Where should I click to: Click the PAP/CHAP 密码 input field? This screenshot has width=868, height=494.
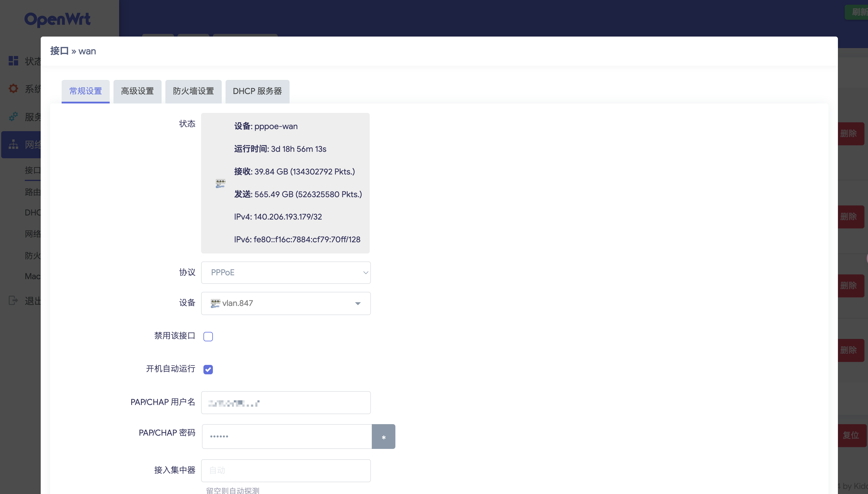pyautogui.click(x=287, y=436)
